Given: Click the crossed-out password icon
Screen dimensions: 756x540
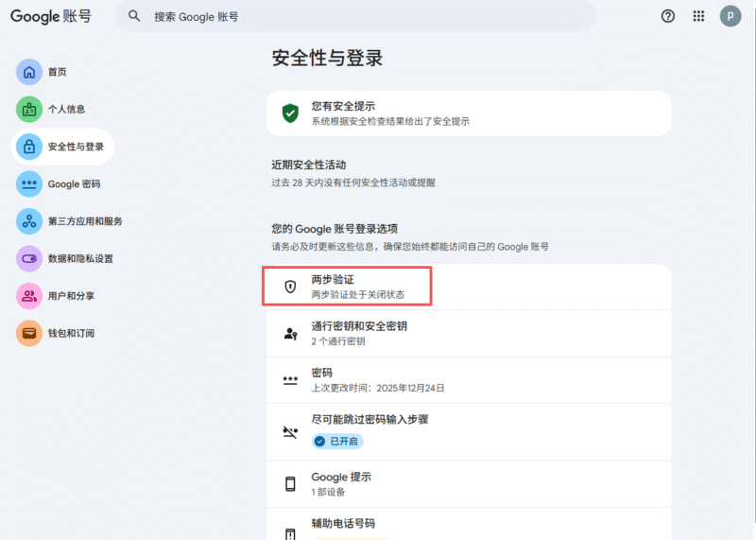Looking at the screenshot, I should coord(290,432).
